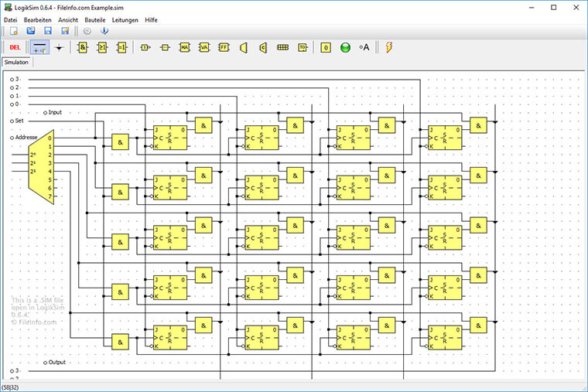This screenshot has height=392, width=588.
Task: Pick the OR gate (≥1) component
Action: (102, 47)
